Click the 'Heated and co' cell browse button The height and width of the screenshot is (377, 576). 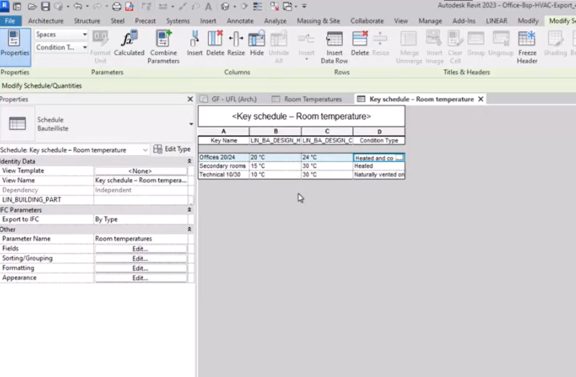coord(400,158)
